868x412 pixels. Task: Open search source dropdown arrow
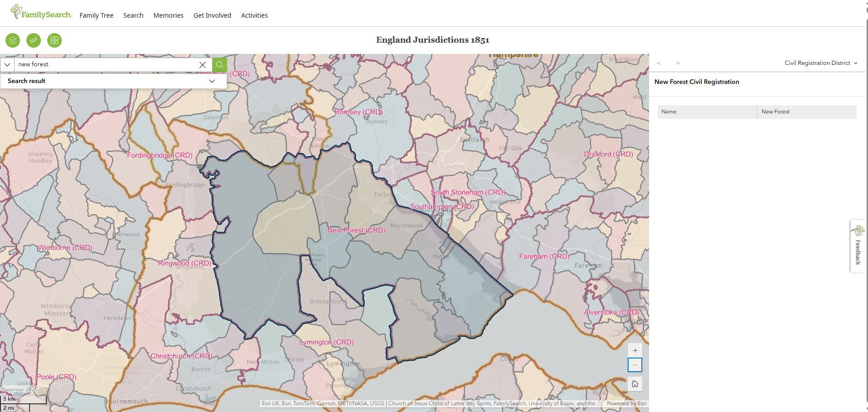click(7, 64)
